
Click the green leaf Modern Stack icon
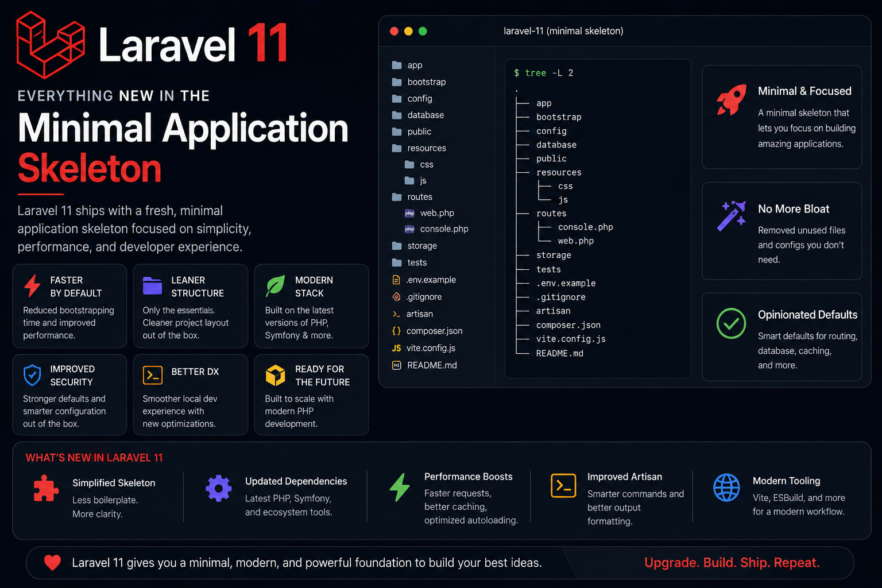pyautogui.click(x=275, y=285)
